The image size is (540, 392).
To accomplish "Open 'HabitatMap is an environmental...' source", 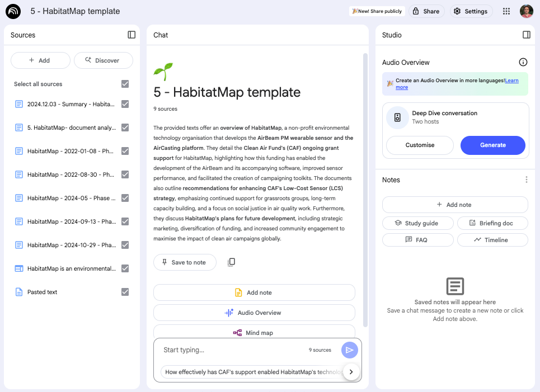I will click(72, 268).
